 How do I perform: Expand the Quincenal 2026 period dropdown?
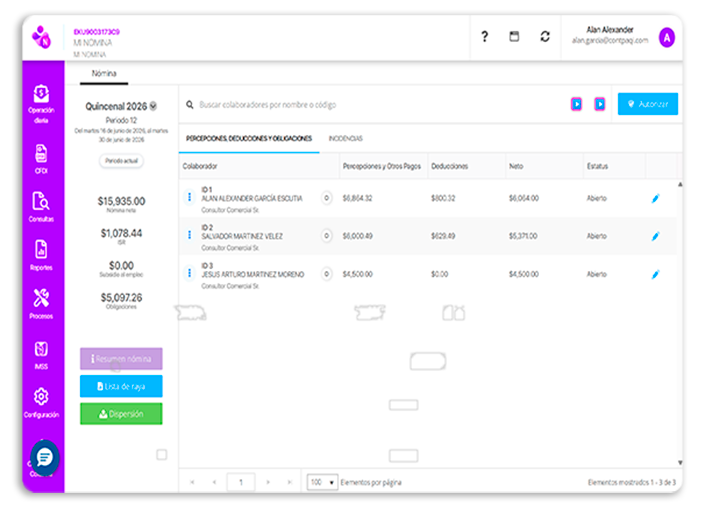(153, 106)
